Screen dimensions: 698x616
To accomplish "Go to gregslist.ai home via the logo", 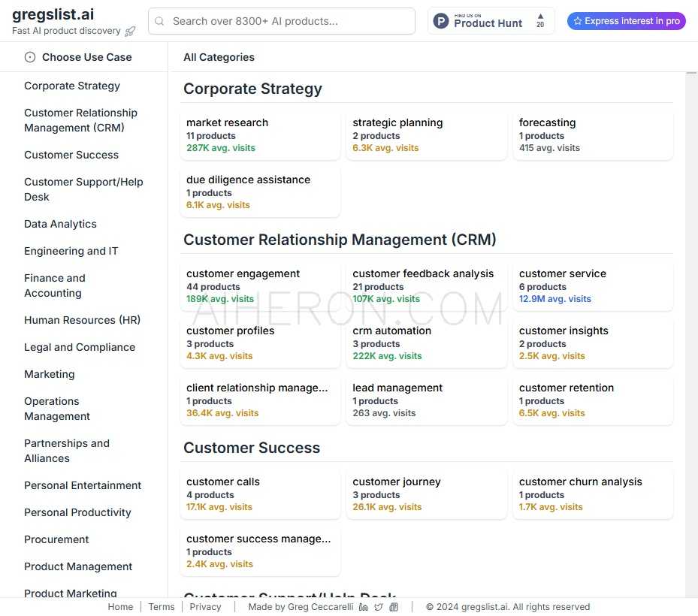I will [x=53, y=14].
